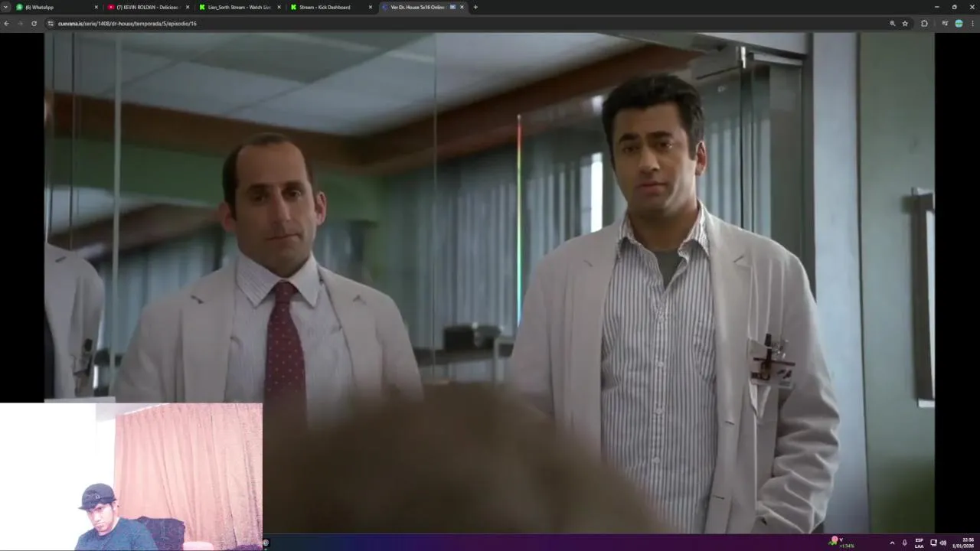Open the KEVIN ROLDAN YouTube tab
The image size is (980, 551).
[148, 7]
